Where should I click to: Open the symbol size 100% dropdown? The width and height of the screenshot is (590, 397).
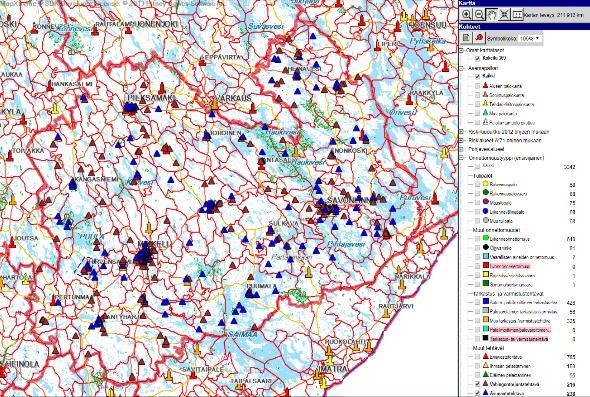click(531, 38)
